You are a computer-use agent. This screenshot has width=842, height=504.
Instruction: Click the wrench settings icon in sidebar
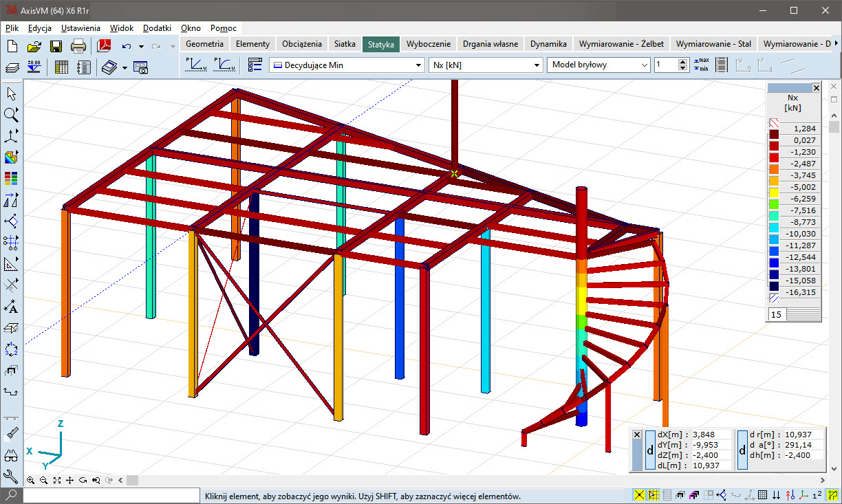(11, 476)
